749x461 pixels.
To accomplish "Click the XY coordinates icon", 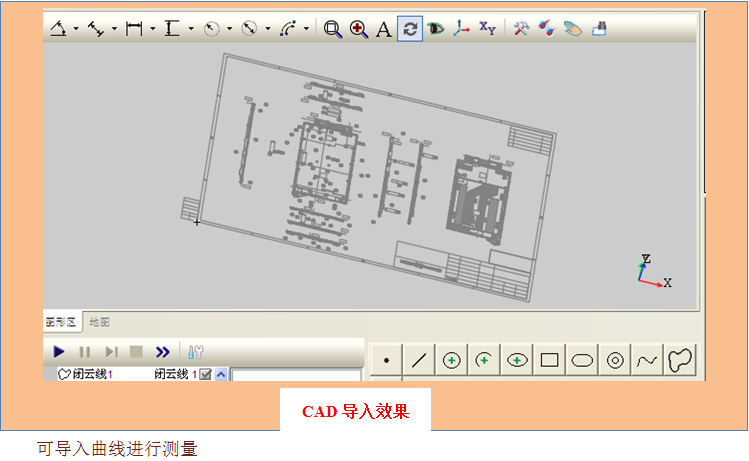I will (487, 28).
